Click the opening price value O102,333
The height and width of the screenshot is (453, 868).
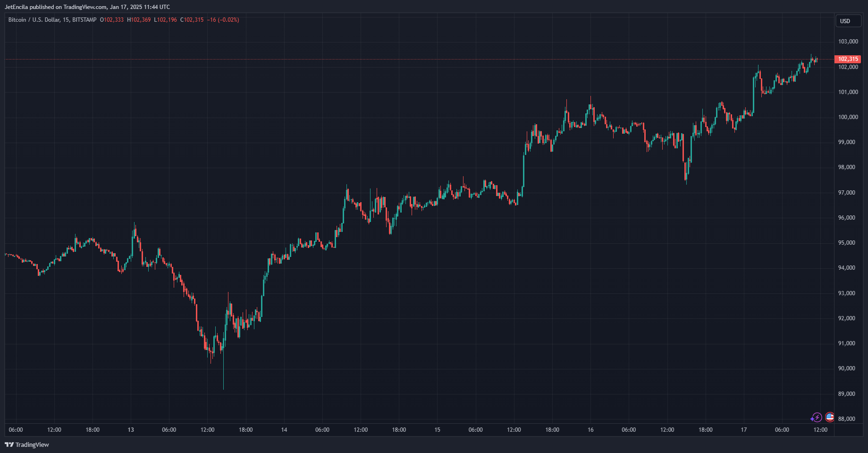[112, 20]
